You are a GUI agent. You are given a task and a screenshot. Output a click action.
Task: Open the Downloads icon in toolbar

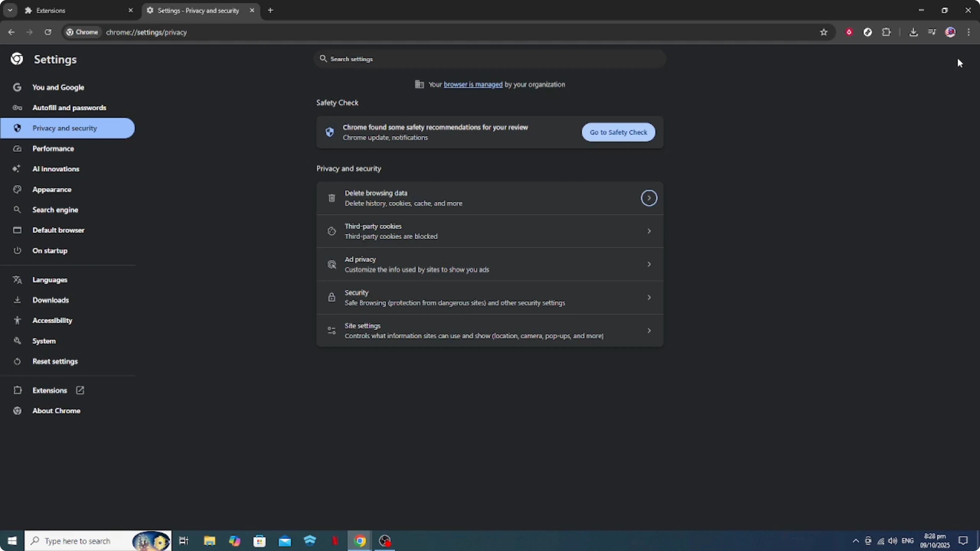[913, 32]
